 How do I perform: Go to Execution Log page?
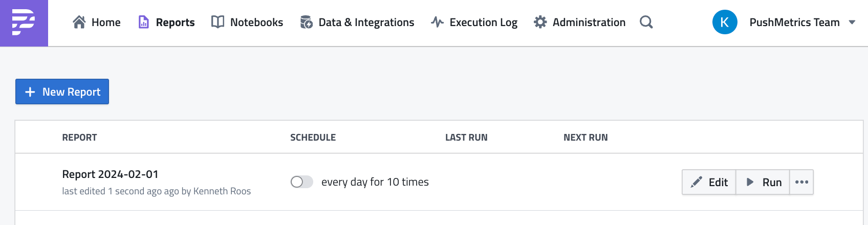[x=483, y=22]
